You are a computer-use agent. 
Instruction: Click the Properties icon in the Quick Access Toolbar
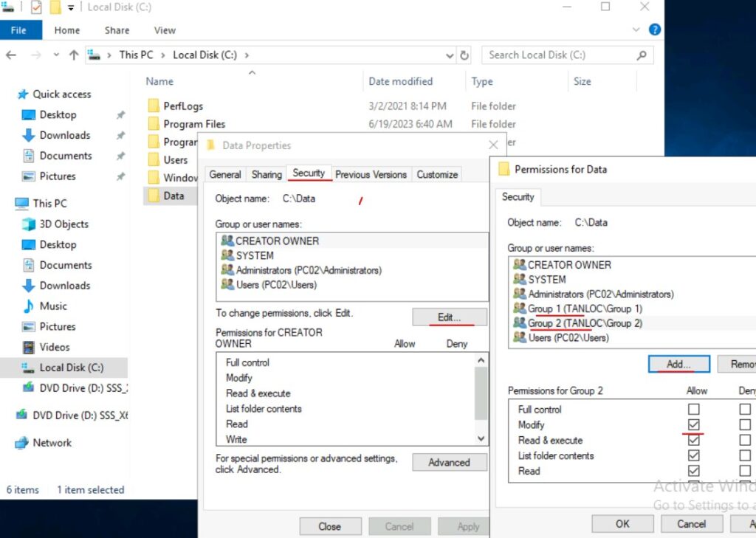35,7
